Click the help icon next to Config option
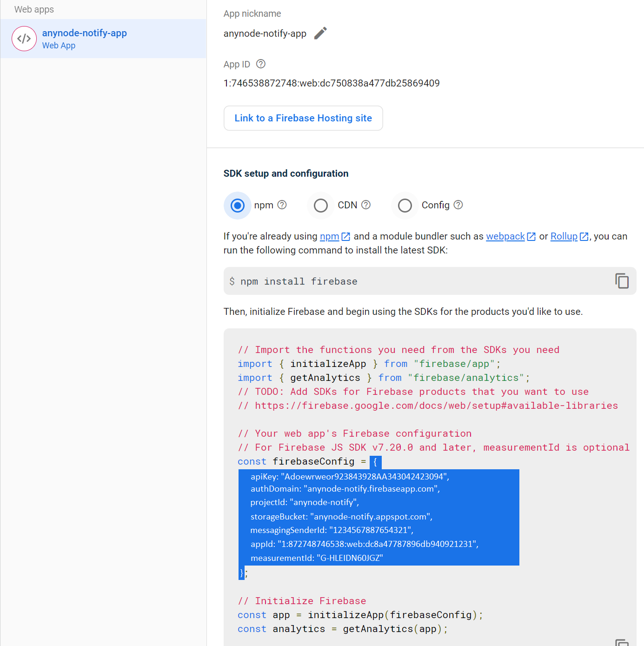The image size is (644, 646). tap(458, 205)
